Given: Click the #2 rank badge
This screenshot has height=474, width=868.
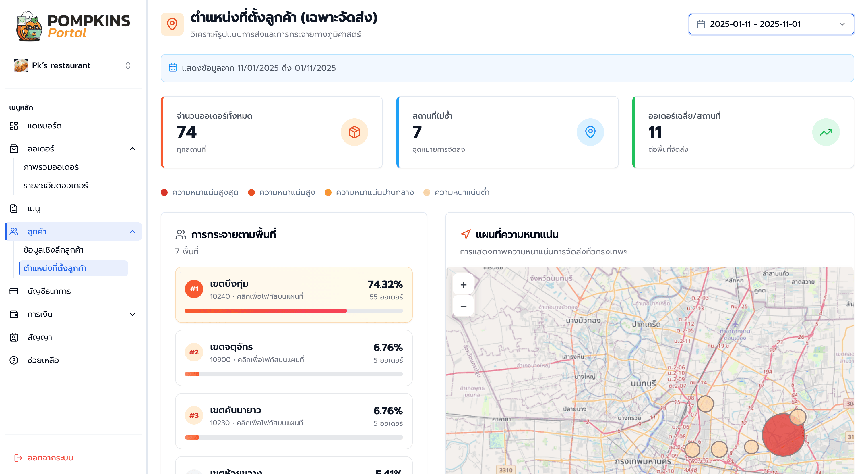Looking at the screenshot, I should coord(194,352).
